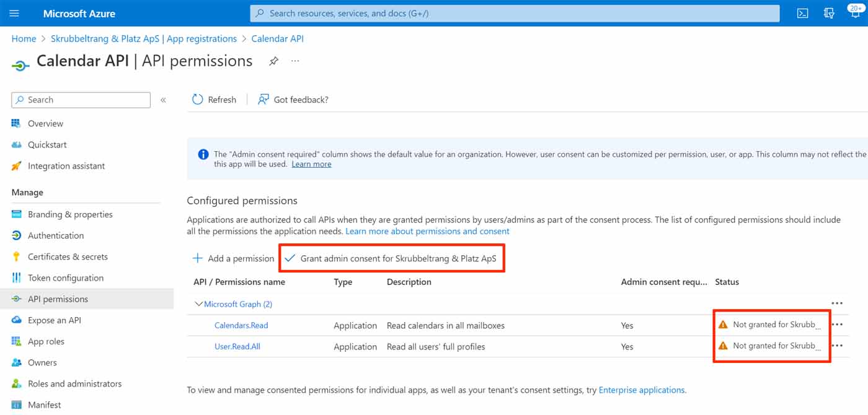This screenshot has width=868, height=415.
Task: Click the Roles and administrators icon
Action: click(17, 383)
